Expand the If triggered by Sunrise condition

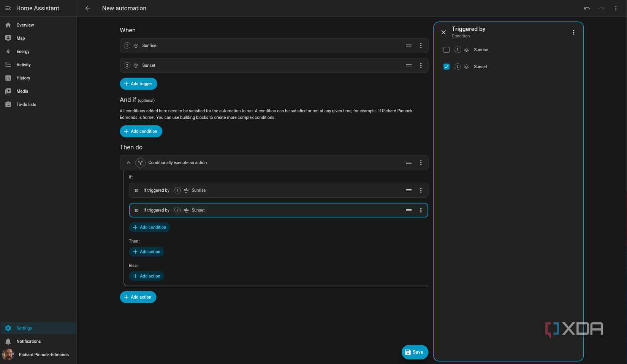[x=279, y=190]
